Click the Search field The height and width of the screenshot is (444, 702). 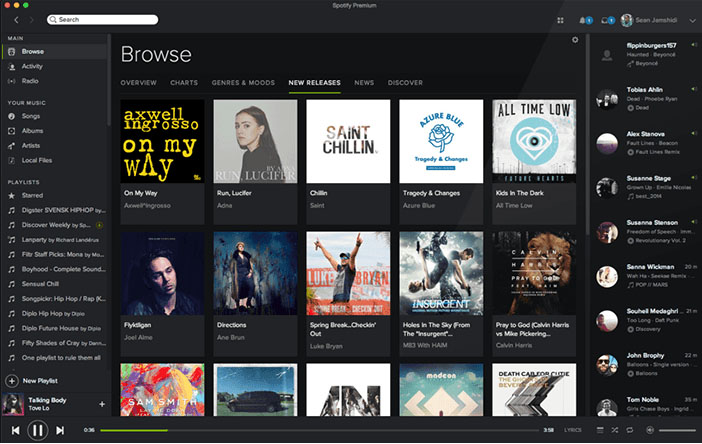pos(103,20)
